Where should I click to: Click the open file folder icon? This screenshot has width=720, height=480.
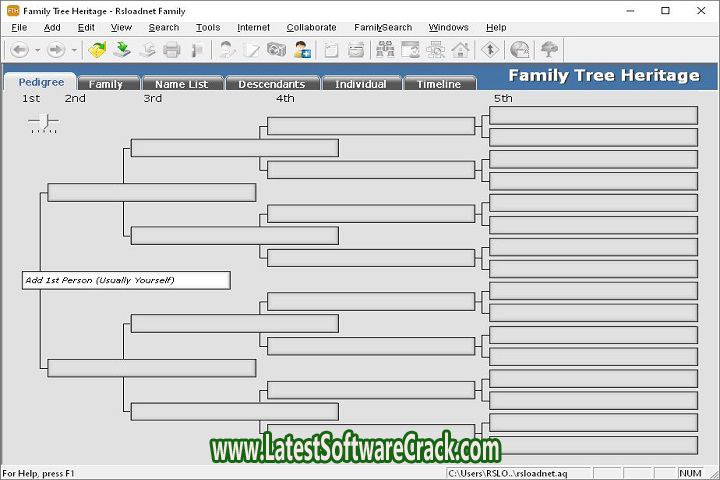(x=97, y=49)
